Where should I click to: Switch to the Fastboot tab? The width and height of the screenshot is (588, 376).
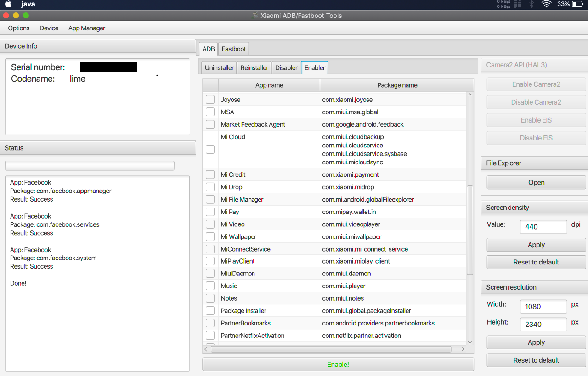[x=234, y=49]
